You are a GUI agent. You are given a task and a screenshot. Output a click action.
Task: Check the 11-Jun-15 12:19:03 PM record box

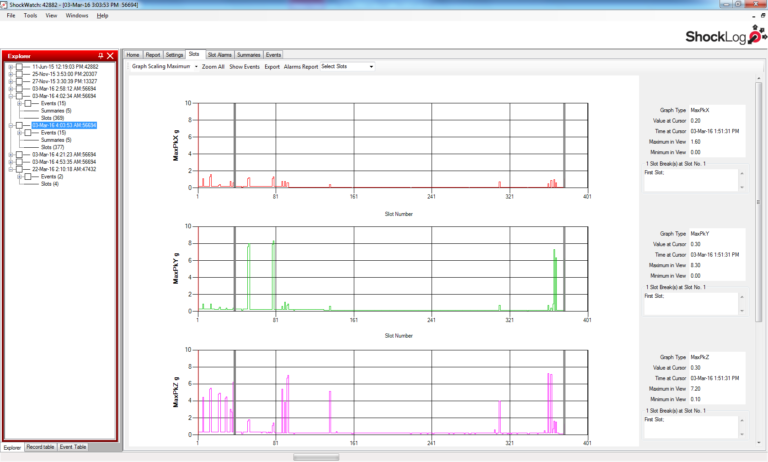click(x=20, y=67)
